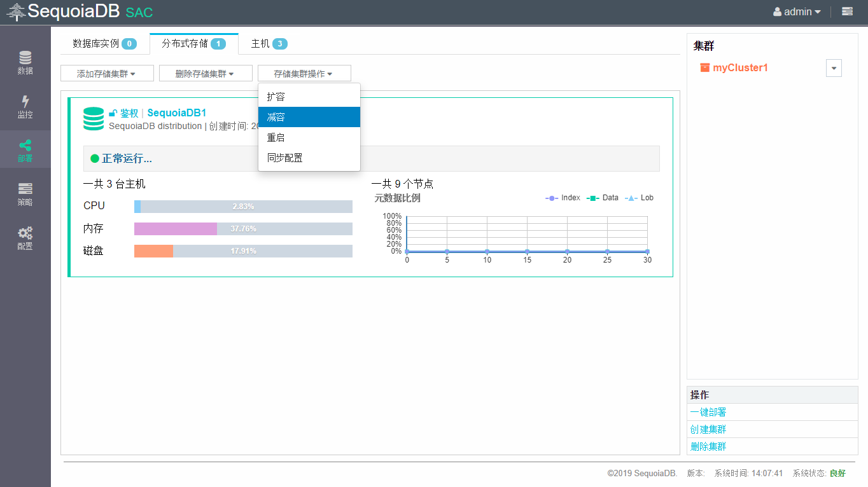Image resolution: width=868 pixels, height=487 pixels.
Task: Open the 数据 sidebar section
Action: 25,62
